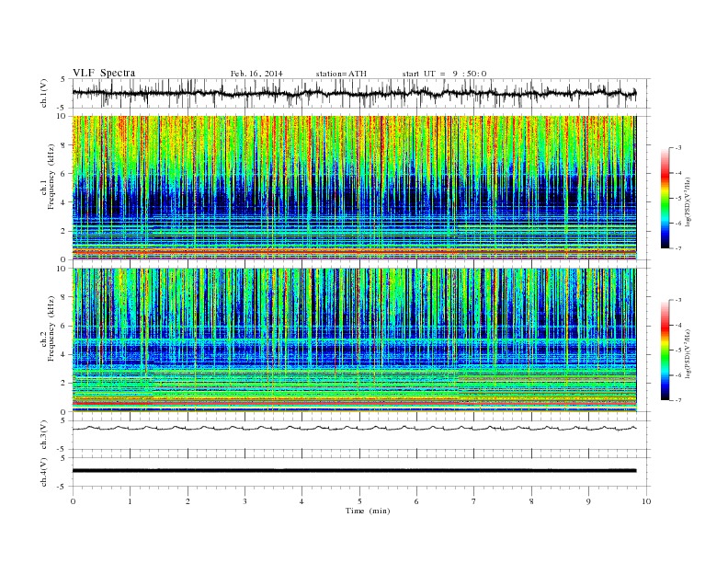Click the "VLF Spectra" plot title

(x=104, y=73)
